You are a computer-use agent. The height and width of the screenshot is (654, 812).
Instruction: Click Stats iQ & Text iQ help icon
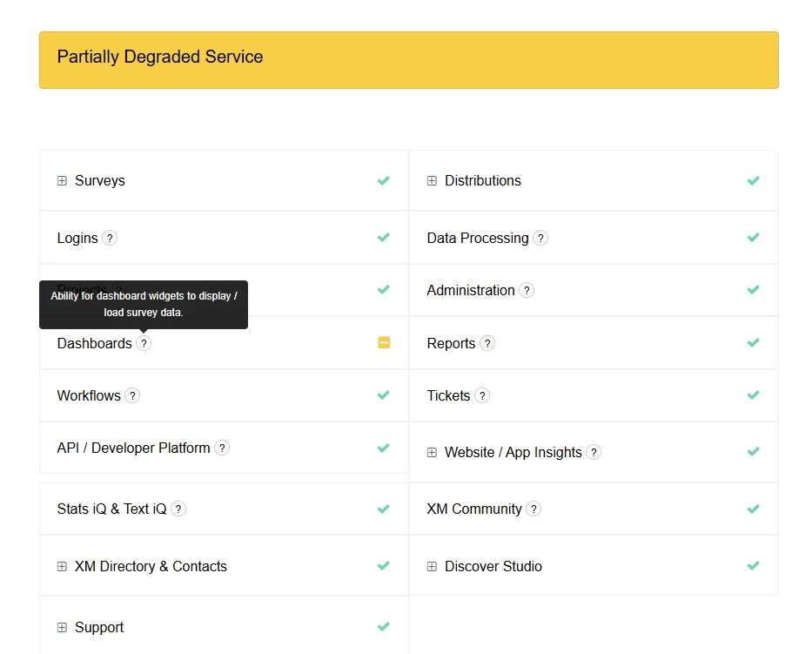pyautogui.click(x=178, y=509)
